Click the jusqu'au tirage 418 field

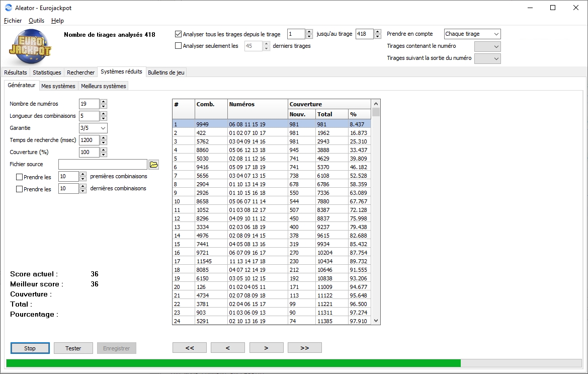[x=365, y=34]
